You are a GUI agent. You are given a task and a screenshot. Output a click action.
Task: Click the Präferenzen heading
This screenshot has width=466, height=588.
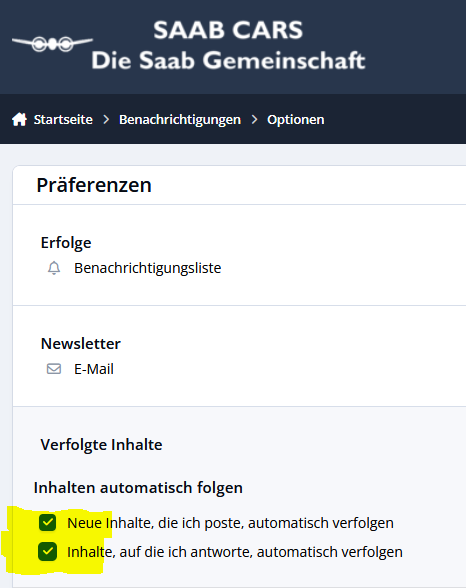pyautogui.click(x=94, y=185)
